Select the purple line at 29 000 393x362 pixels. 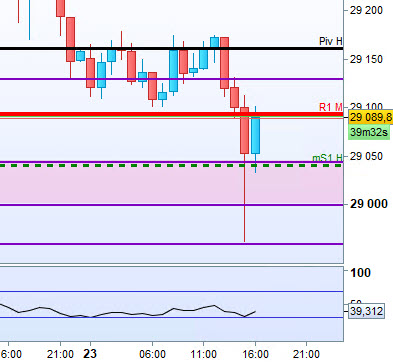[x=171, y=205]
